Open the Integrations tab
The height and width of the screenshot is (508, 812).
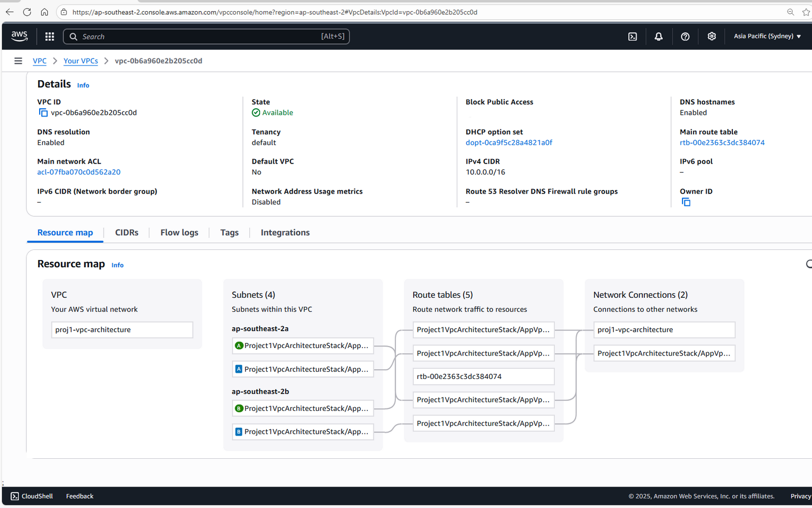pos(285,233)
